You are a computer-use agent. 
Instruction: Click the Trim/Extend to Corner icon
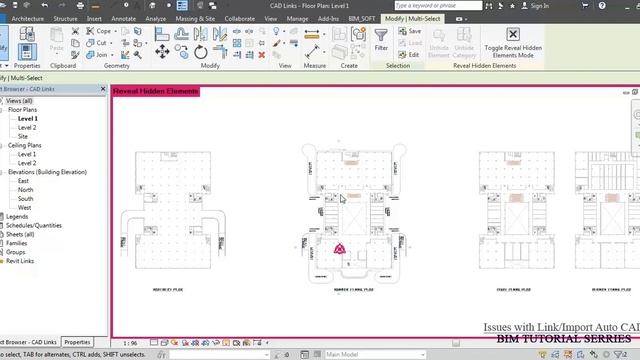point(220,52)
